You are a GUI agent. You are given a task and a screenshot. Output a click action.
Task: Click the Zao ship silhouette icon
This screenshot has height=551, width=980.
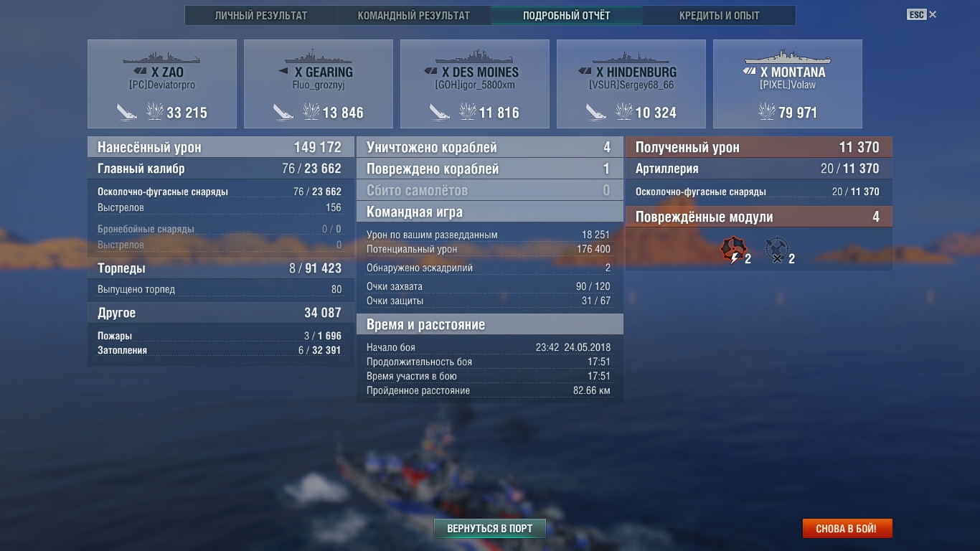point(161,58)
